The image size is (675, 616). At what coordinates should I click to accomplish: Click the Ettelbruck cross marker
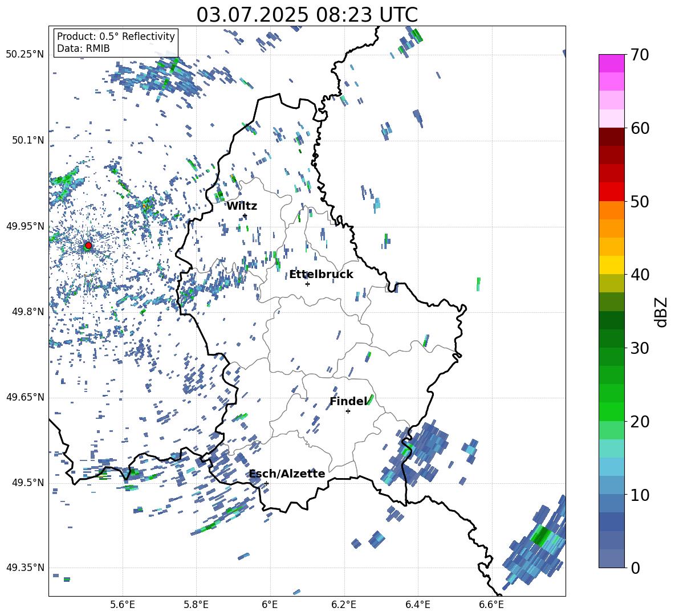point(307,284)
